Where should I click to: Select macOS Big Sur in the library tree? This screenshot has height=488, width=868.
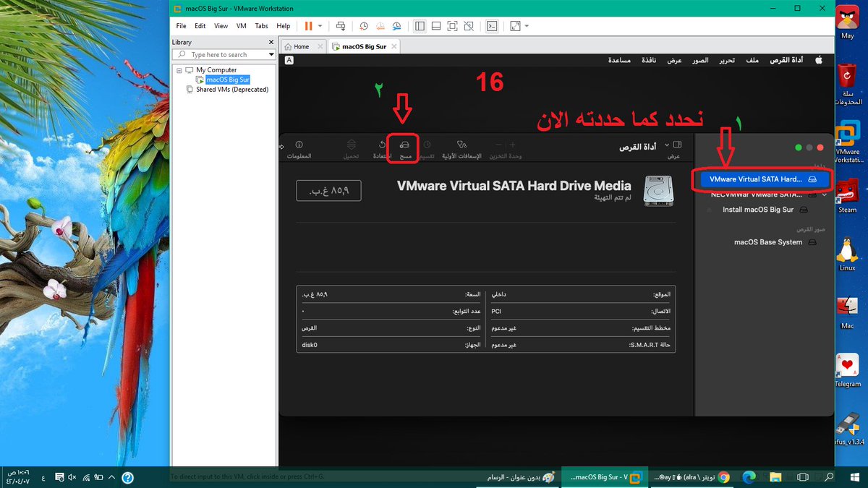point(227,80)
